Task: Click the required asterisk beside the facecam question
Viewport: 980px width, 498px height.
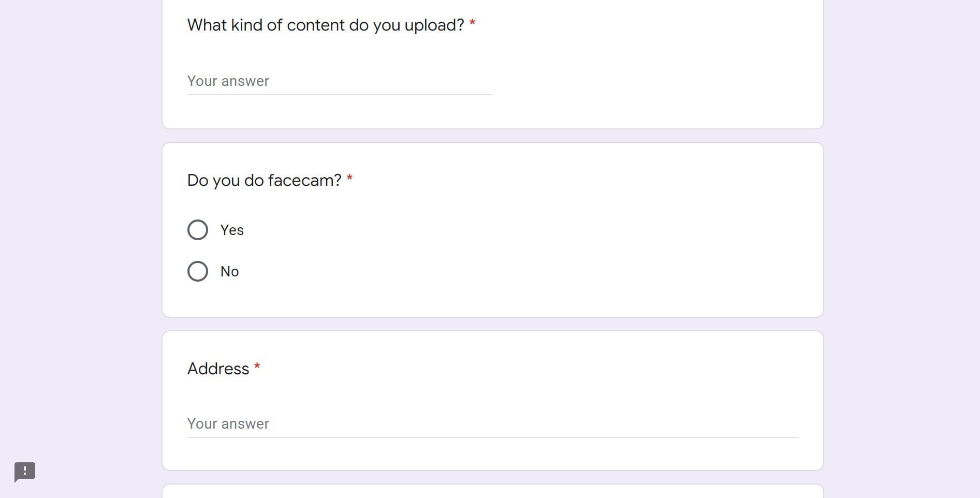Action: 349,179
